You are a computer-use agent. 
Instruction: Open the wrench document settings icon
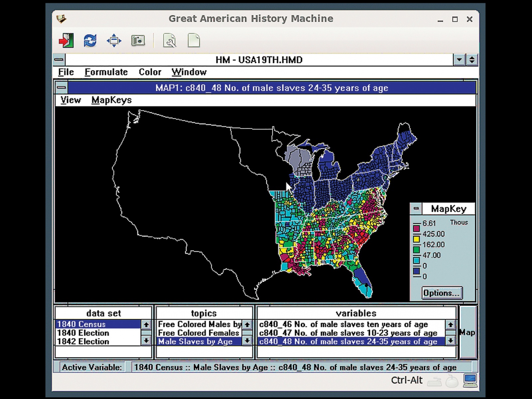click(x=170, y=41)
